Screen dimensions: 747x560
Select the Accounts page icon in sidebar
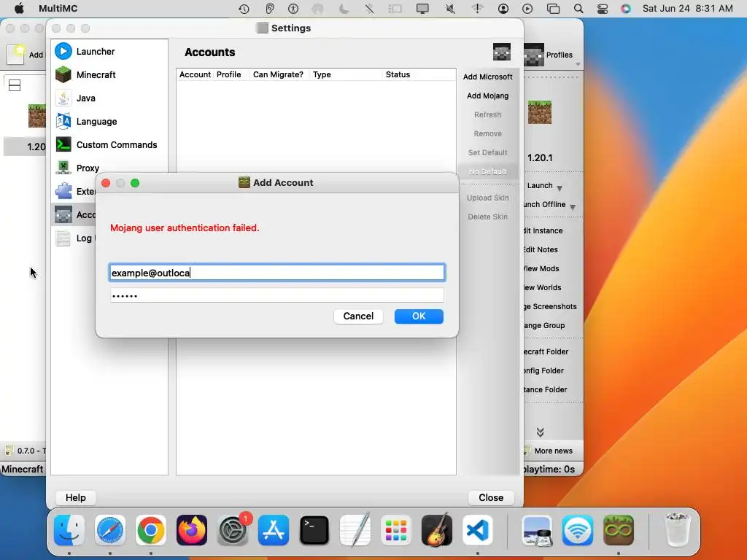pos(63,215)
